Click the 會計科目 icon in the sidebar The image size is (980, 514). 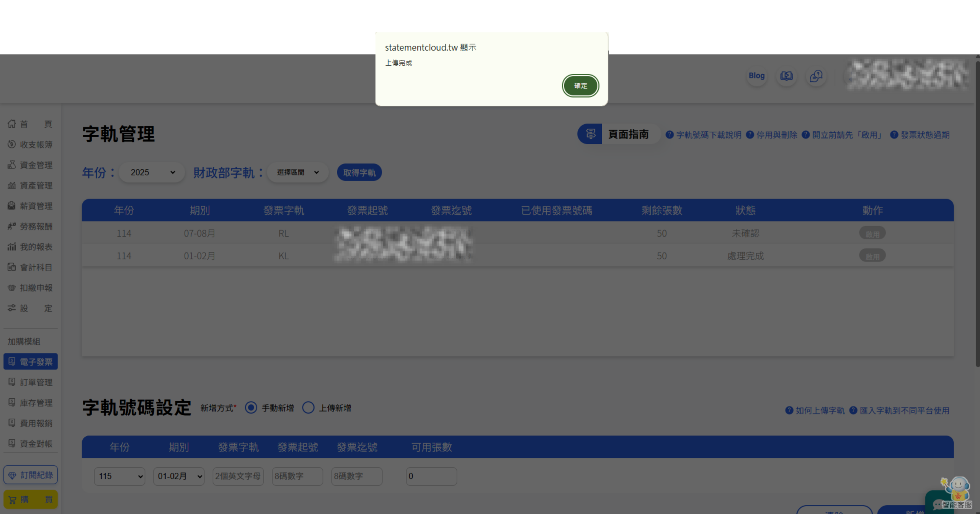point(11,267)
